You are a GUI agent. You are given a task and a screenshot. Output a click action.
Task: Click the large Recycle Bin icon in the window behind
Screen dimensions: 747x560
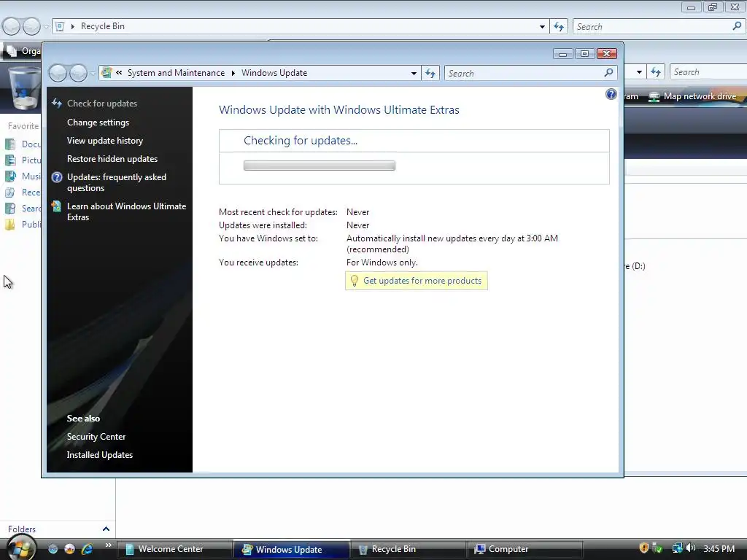click(24, 88)
